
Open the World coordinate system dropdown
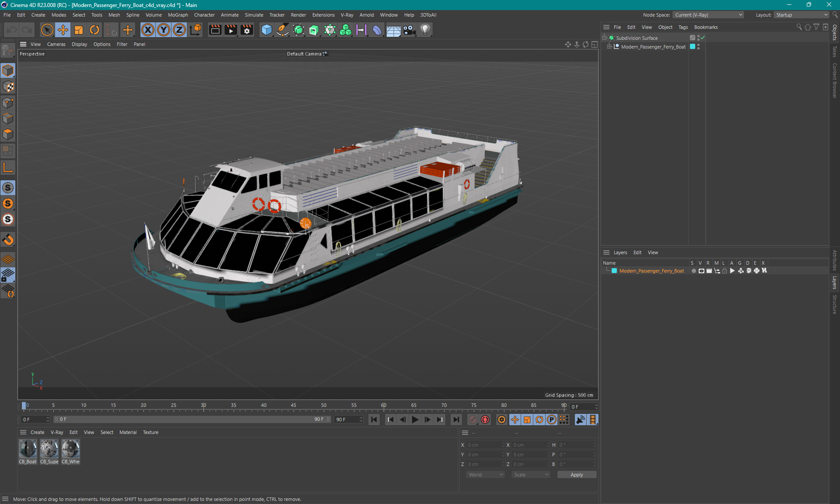(486, 475)
